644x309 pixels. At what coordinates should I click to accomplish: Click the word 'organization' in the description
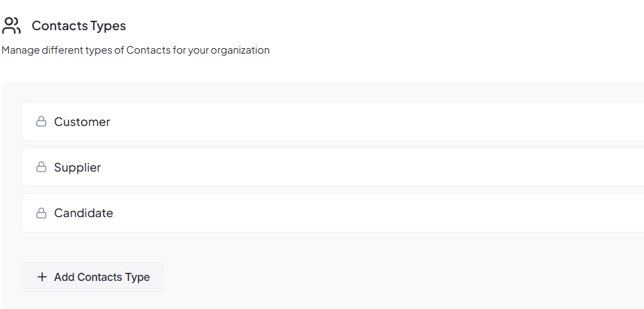(x=240, y=50)
